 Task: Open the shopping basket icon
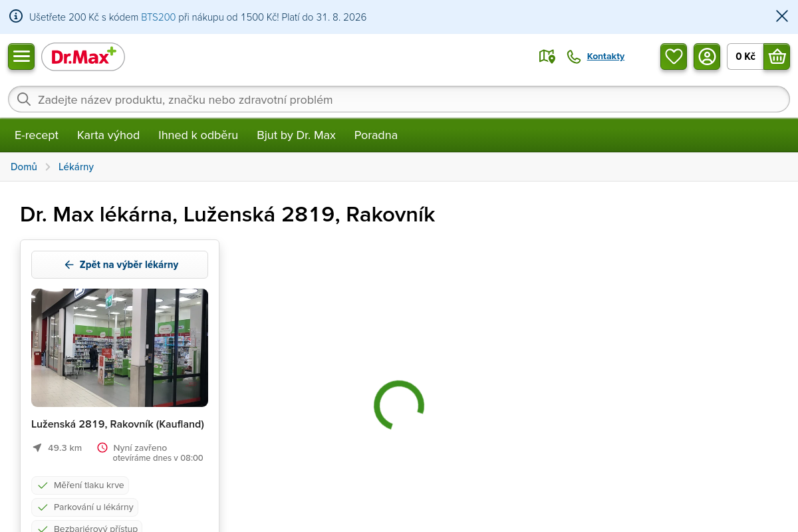tap(777, 57)
